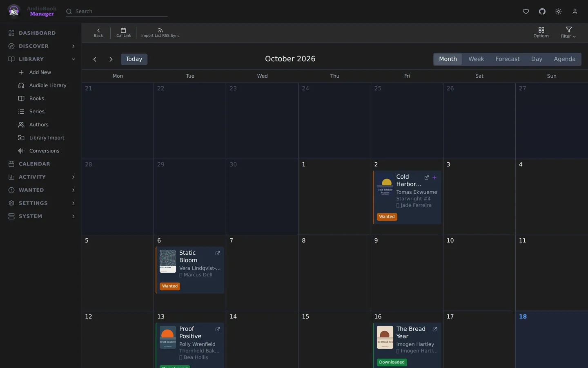Copy the iCal Link
The height and width of the screenshot is (368, 588).
coord(123,33)
